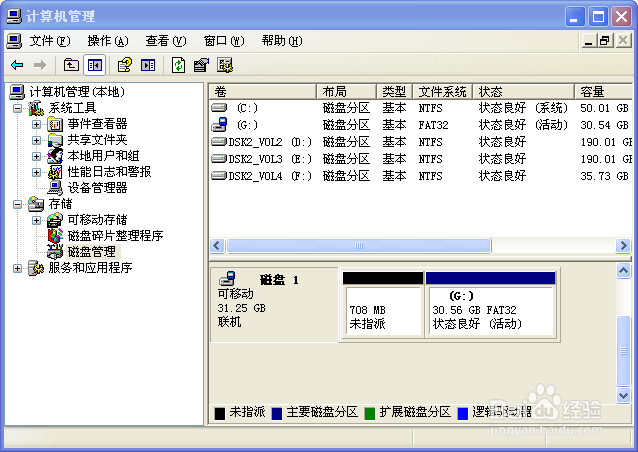Image resolution: width=638 pixels, height=452 pixels.
Task: Collapse the 存储 tree node
Action: coord(17,204)
